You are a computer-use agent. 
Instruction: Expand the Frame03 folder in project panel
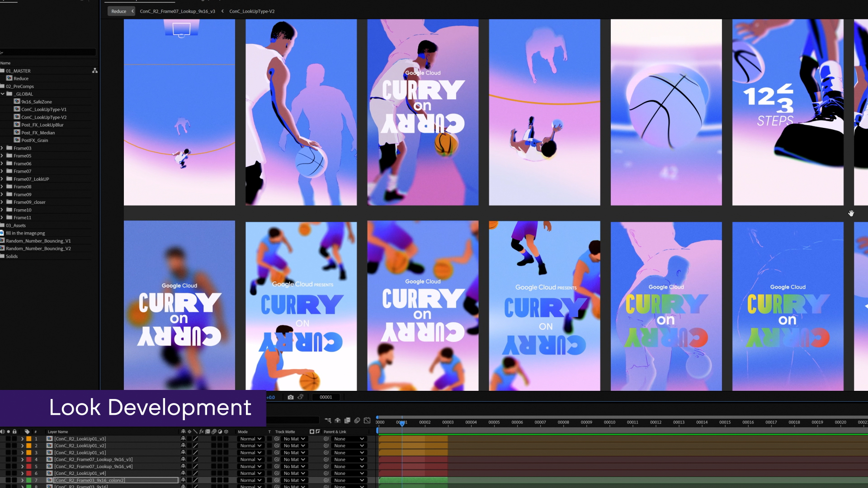tap(2, 148)
